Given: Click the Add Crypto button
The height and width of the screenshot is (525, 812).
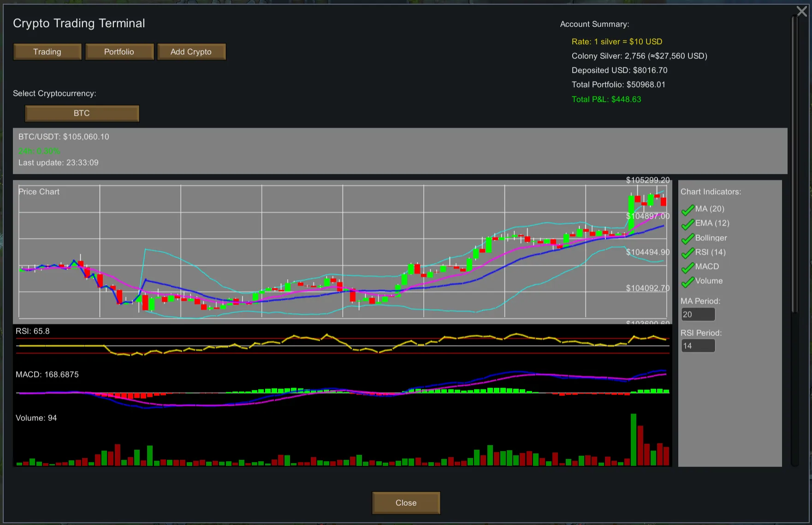Looking at the screenshot, I should (191, 52).
